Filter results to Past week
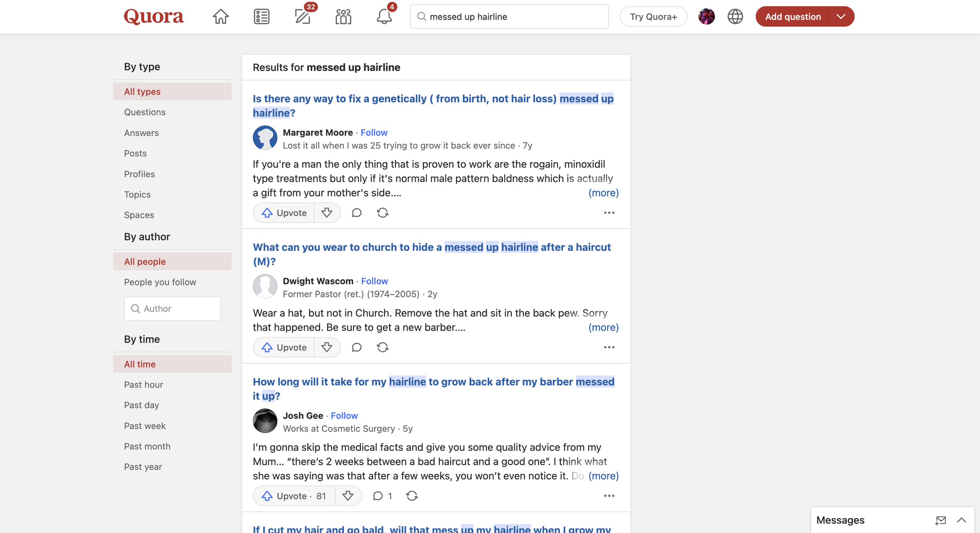This screenshot has height=533, width=980. [x=145, y=426]
